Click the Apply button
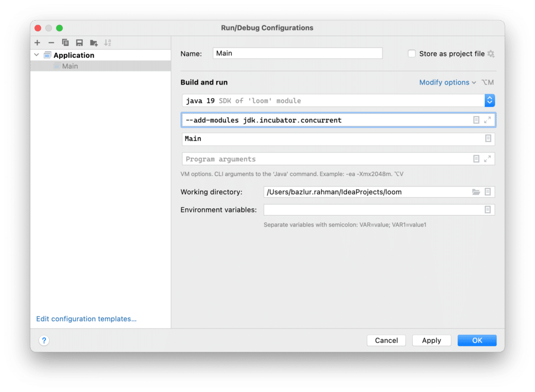535x392 pixels. (x=432, y=340)
